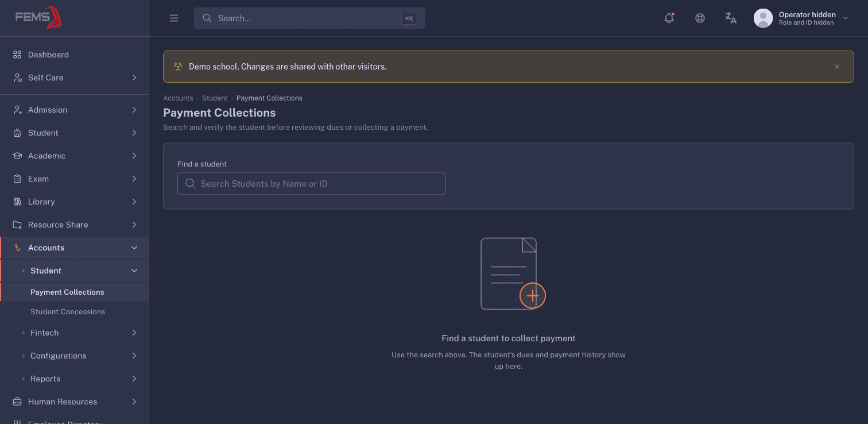868x424 pixels.
Task: Click the Self Care sidebar icon
Action: pos(17,78)
